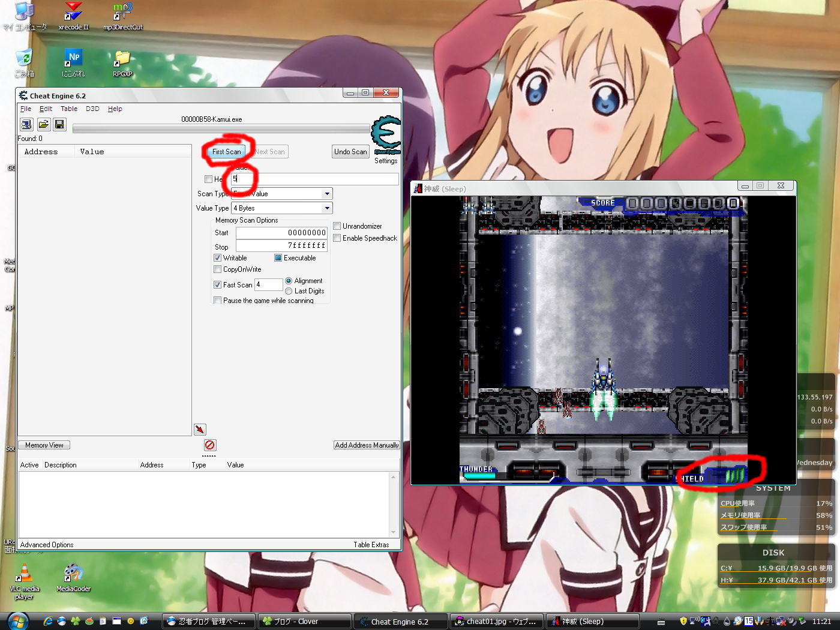
Task: Open the Table menu
Action: coord(69,109)
